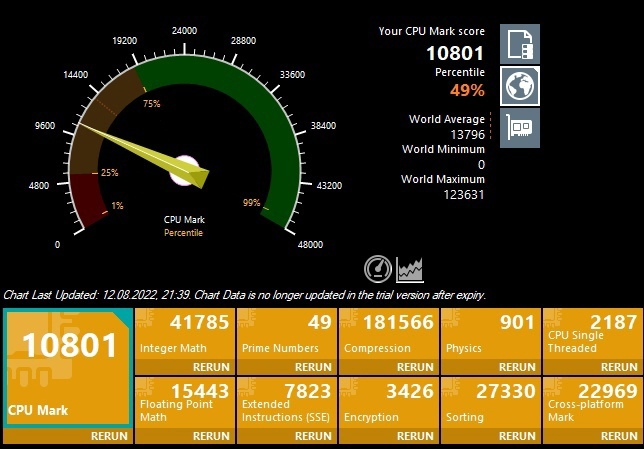Select the large CPU Mark 10801 tile
The width and height of the screenshot is (644, 449).
(68, 368)
